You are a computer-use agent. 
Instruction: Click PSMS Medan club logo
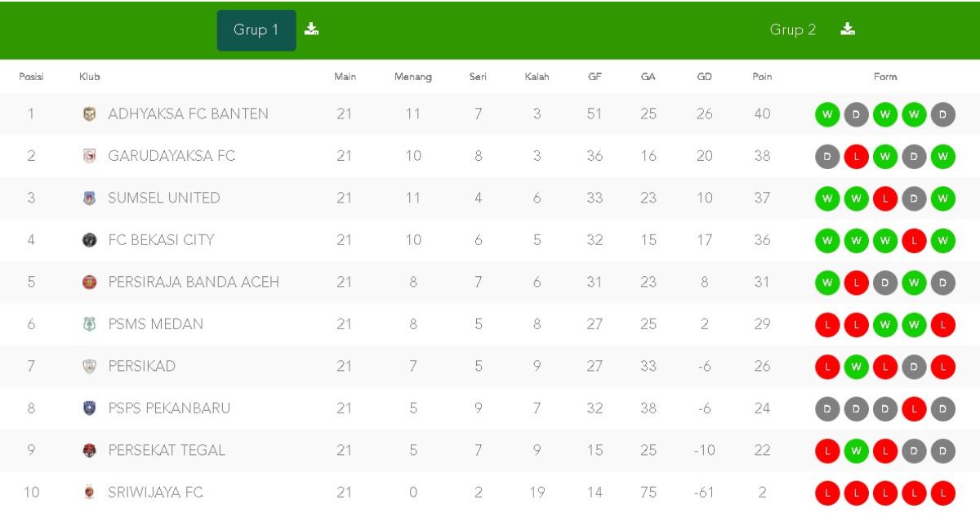tap(90, 324)
